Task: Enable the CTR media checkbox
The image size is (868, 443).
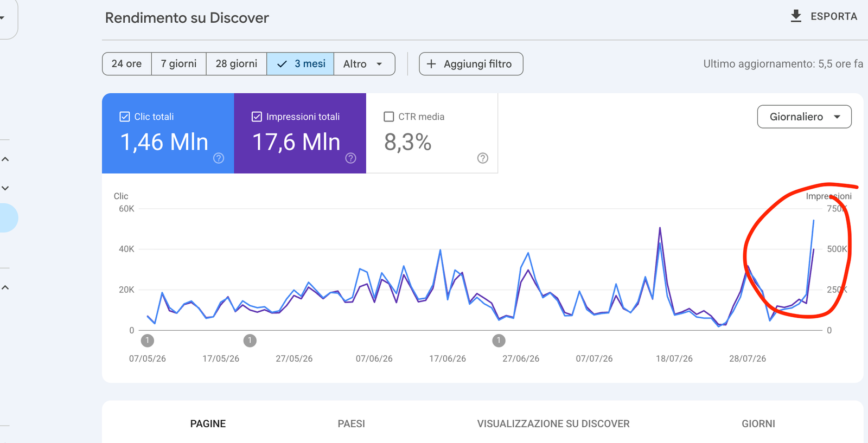Action: click(x=389, y=117)
